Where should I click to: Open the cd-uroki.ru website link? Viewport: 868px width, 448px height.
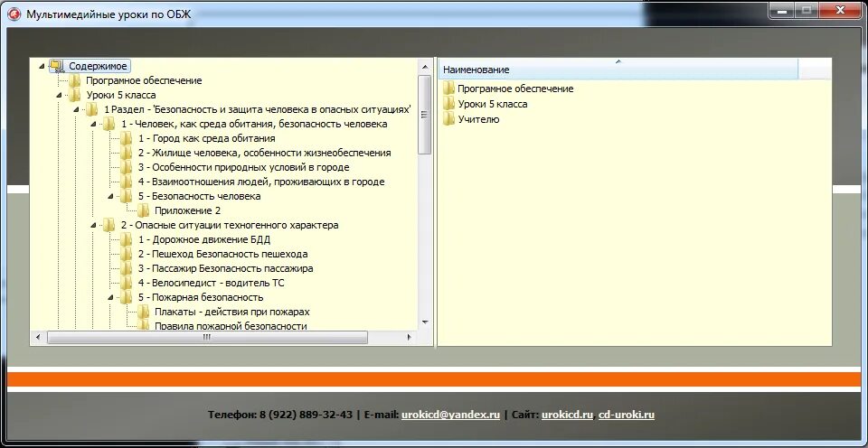tap(627, 415)
